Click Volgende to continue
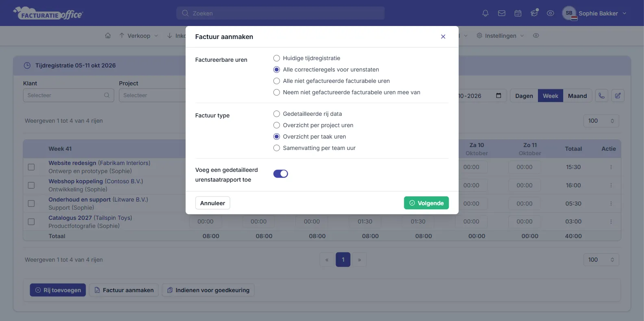The height and width of the screenshot is (321, 644). click(426, 203)
